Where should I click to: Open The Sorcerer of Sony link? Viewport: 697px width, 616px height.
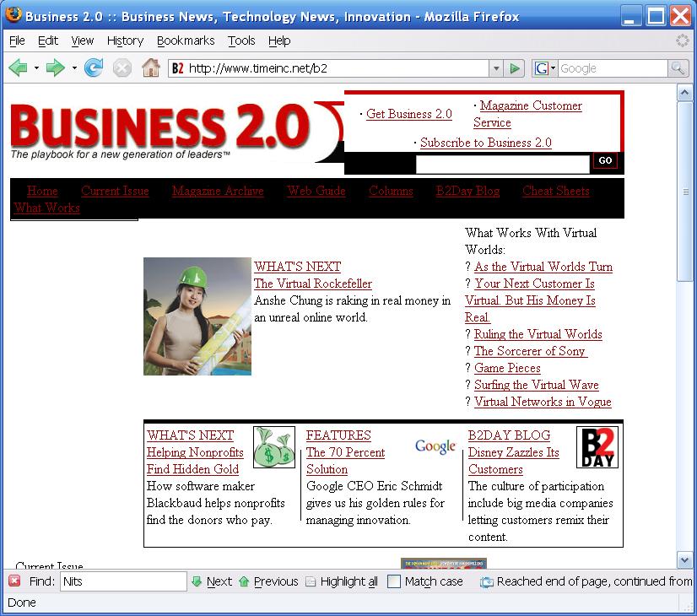click(x=530, y=351)
